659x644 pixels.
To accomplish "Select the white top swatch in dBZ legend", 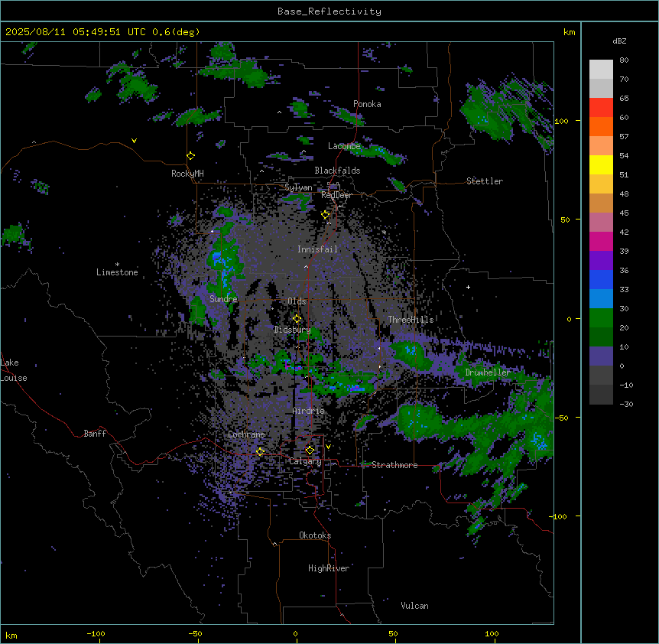I will (601, 70).
